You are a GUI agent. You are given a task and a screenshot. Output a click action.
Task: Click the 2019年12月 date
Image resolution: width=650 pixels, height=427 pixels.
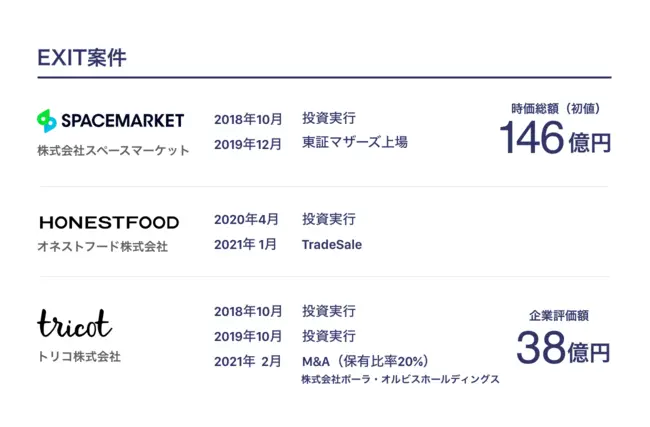(x=248, y=144)
